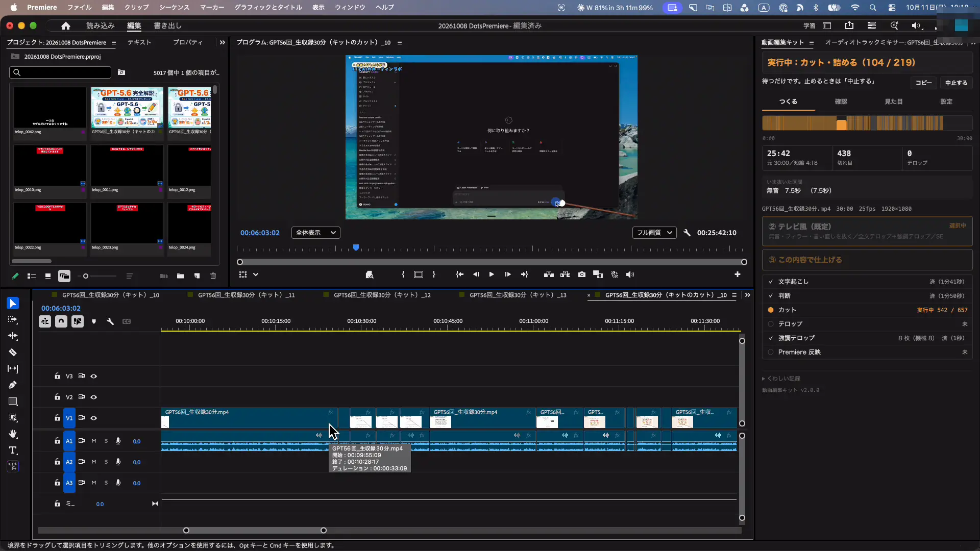
Task: Open timeline wrench display settings
Action: pos(110,321)
